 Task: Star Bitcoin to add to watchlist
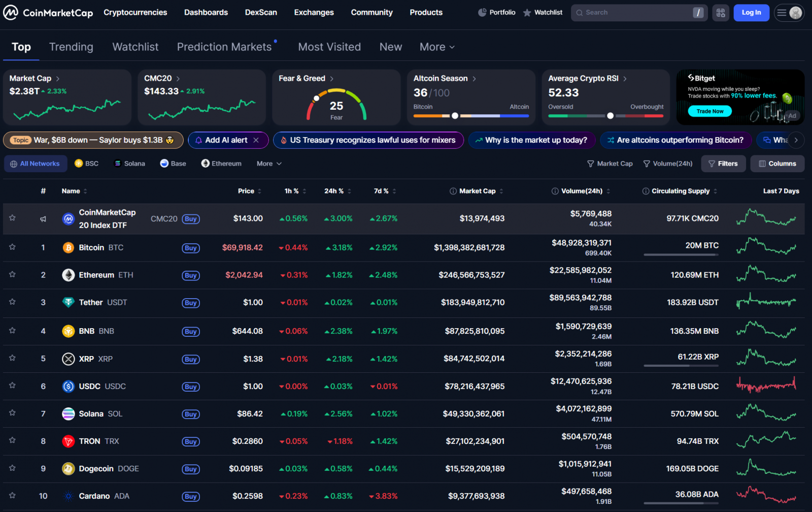[12, 247]
